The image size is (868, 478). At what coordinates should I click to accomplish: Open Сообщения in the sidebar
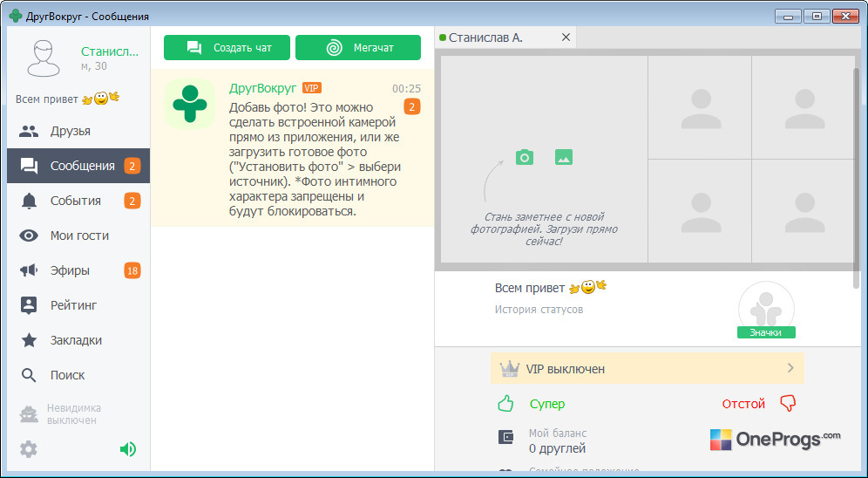pos(78,166)
